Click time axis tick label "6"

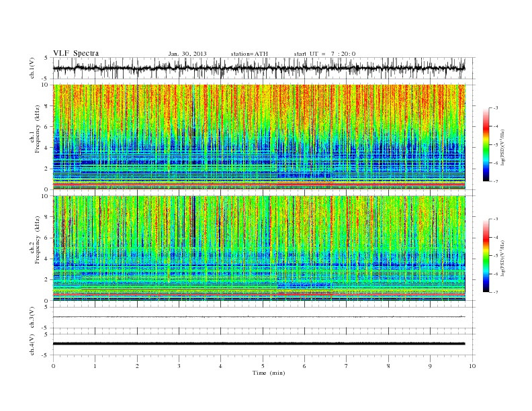[304, 366]
